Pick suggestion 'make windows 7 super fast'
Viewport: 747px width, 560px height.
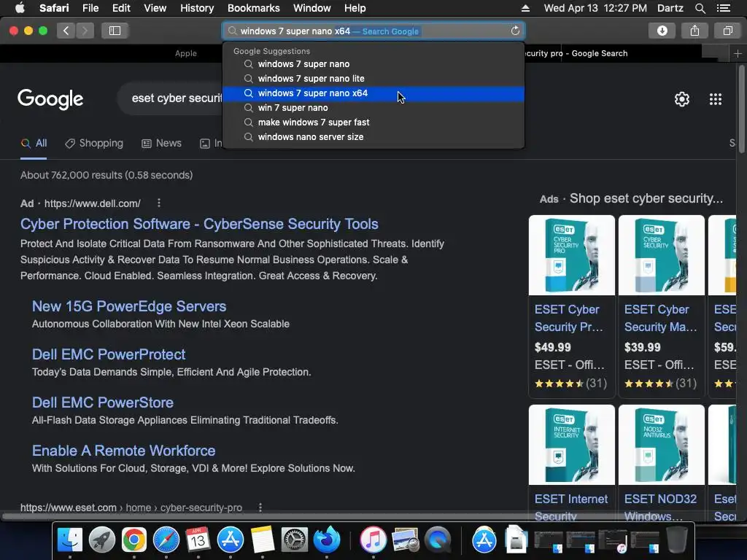[x=373, y=122]
